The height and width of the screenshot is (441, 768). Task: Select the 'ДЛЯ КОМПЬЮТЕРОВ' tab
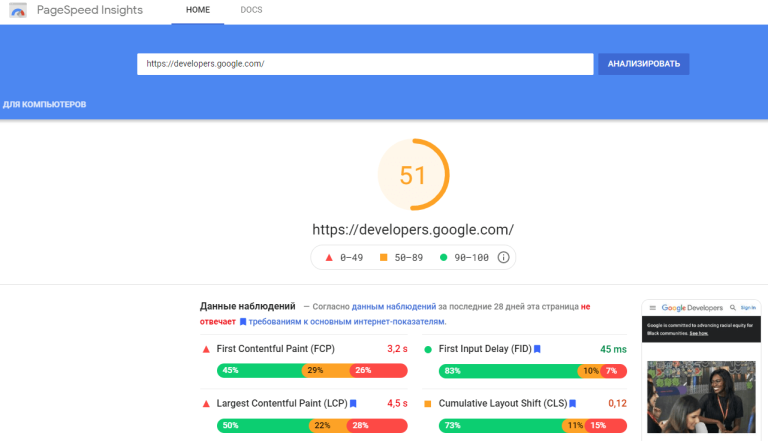[x=45, y=104]
